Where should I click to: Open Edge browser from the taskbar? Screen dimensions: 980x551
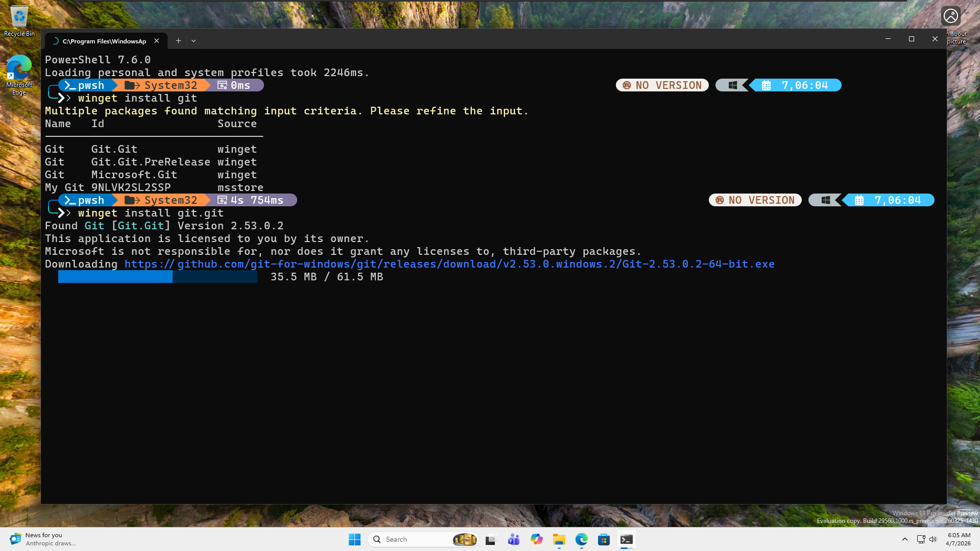point(581,539)
